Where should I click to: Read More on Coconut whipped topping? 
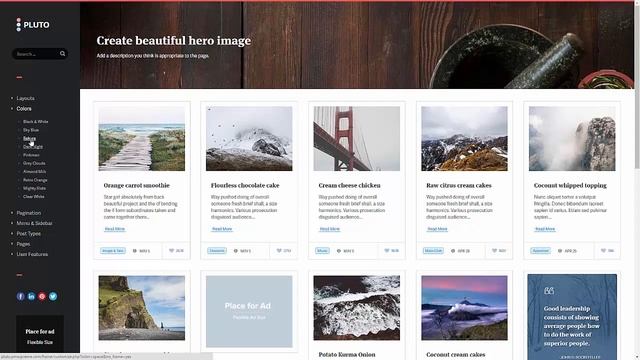(545, 229)
